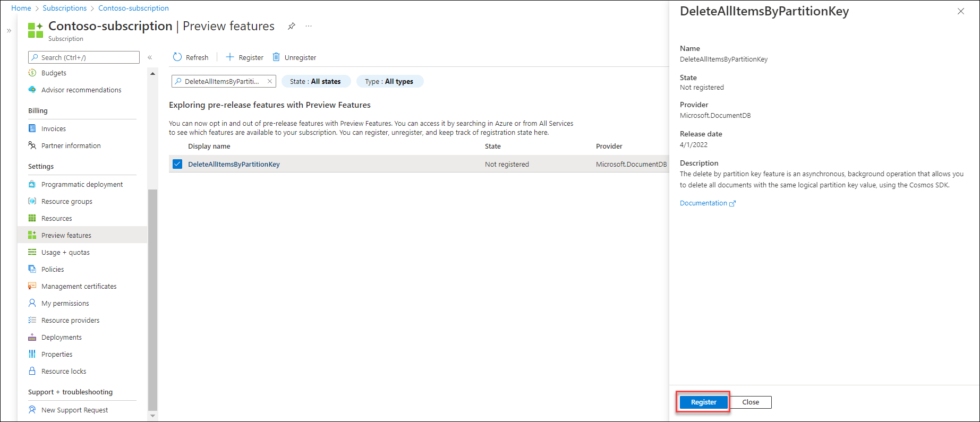This screenshot has width=980, height=422.
Task: Click the Properties icon
Action: [x=32, y=354]
